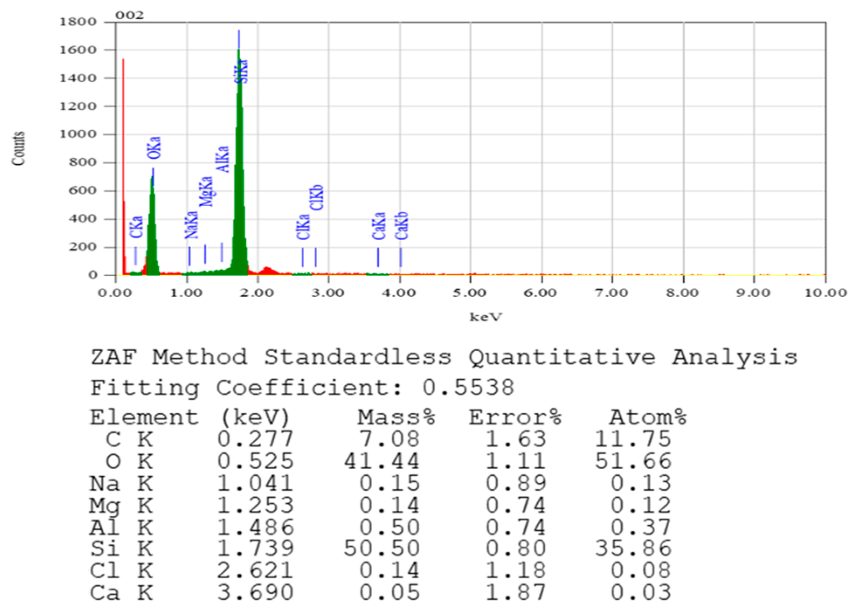Select the MgKa label
Screen dimensions: 858x616
(x=206, y=191)
